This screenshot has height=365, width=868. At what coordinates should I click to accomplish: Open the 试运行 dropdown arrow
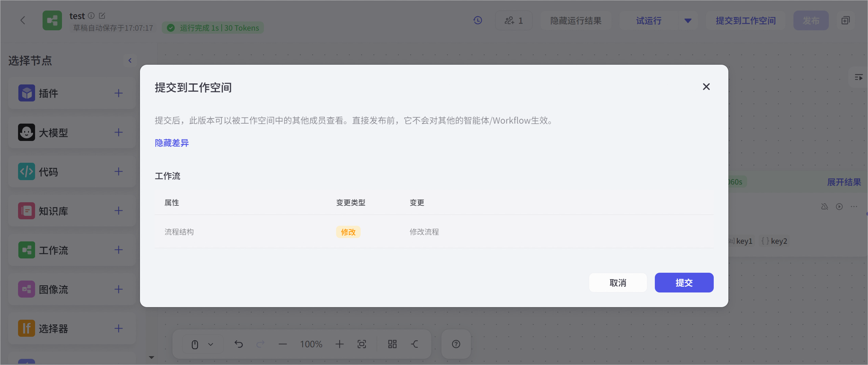688,21
